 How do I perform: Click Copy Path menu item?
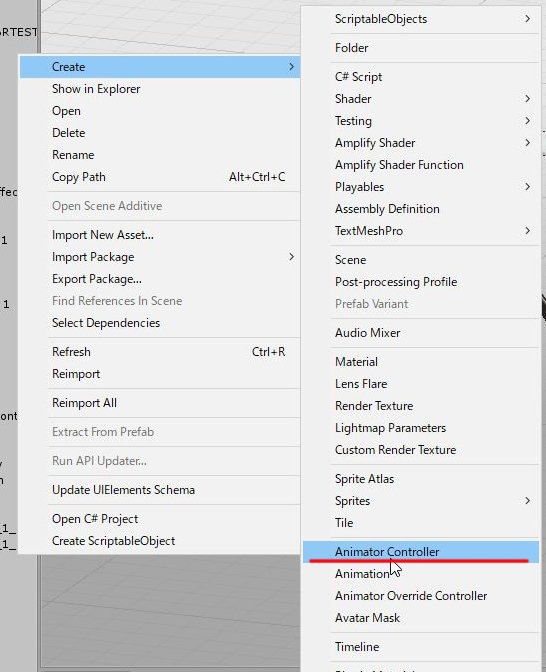160,177
